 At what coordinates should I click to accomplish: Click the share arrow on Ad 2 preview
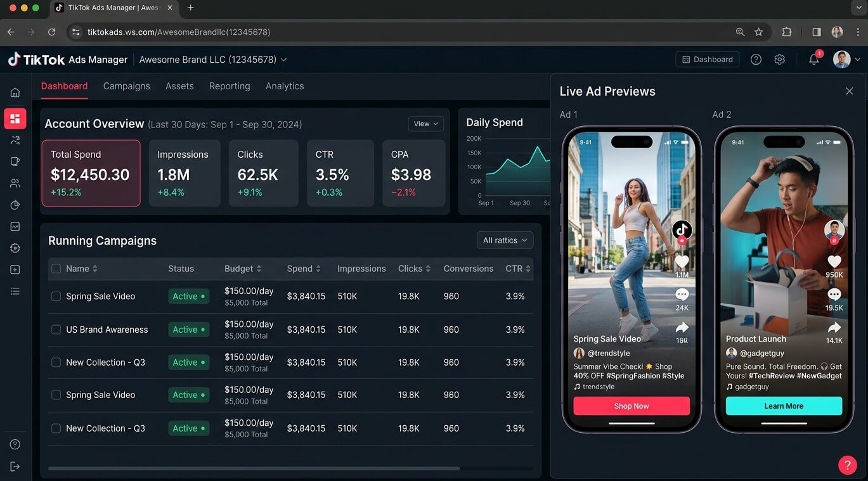coord(834,328)
